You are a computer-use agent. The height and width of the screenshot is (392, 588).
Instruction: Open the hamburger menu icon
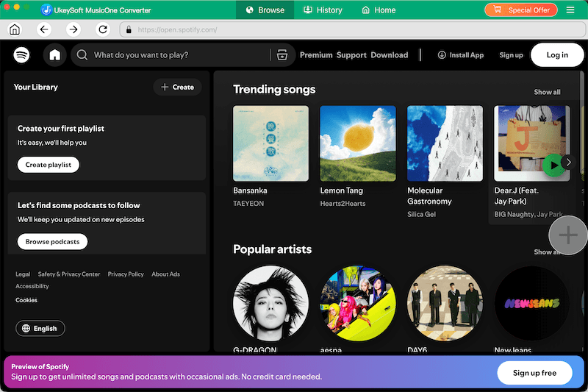[570, 10]
